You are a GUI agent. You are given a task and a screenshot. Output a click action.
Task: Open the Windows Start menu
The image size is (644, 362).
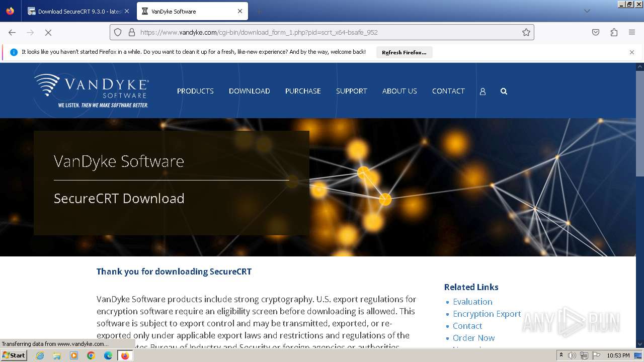tap(14, 355)
